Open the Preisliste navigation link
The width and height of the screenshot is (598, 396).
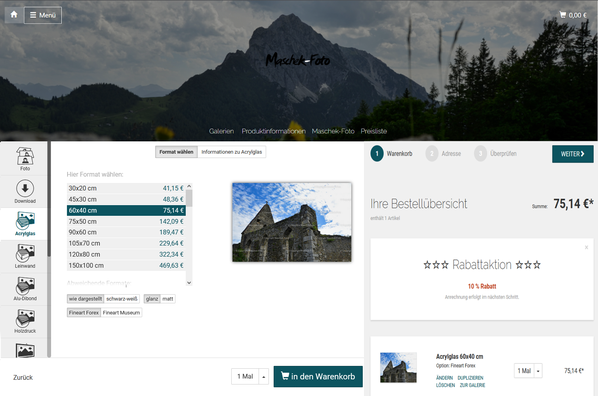[374, 131]
